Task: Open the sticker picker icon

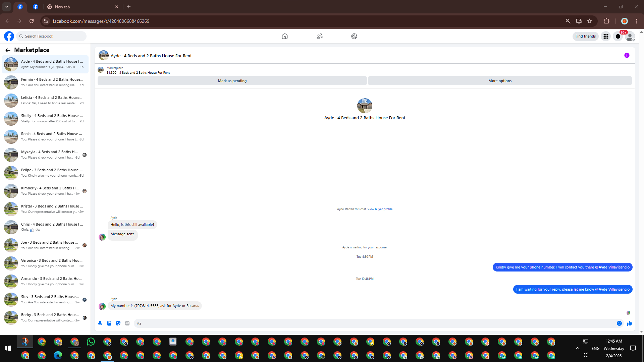Action: point(118,323)
